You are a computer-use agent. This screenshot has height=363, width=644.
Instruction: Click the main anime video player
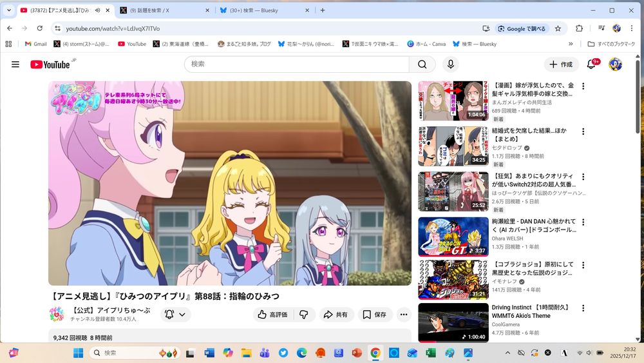230,183
